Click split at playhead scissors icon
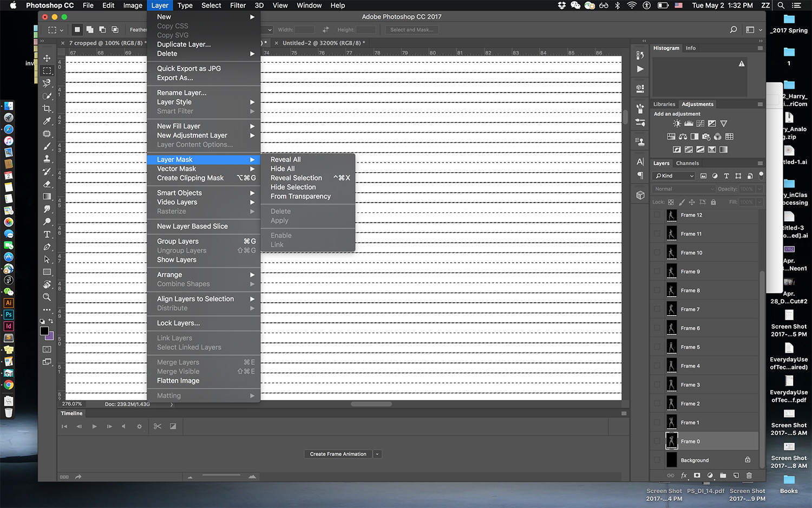Viewport: 812px width, 508px height. coord(158,426)
